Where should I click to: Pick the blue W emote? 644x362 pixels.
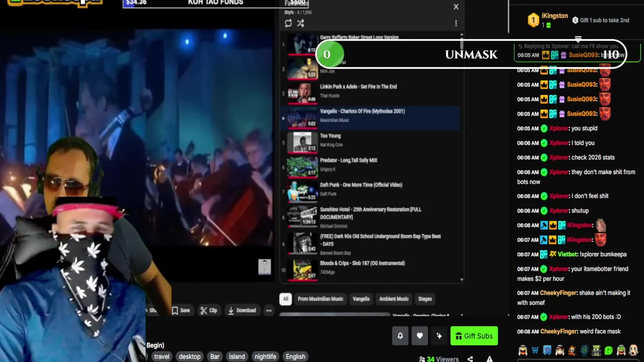click(x=535, y=350)
